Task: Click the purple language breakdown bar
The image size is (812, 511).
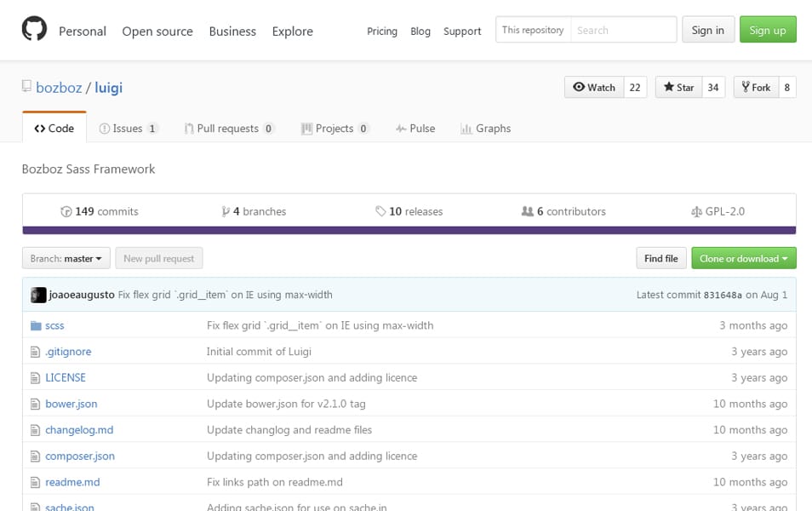Action: (x=409, y=230)
